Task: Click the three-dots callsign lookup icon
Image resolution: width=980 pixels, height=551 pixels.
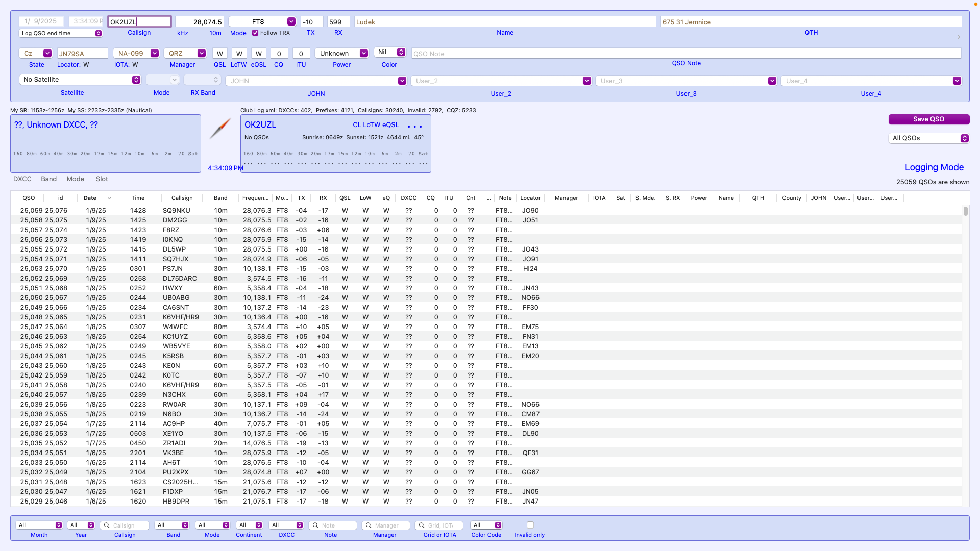Action: tap(414, 126)
